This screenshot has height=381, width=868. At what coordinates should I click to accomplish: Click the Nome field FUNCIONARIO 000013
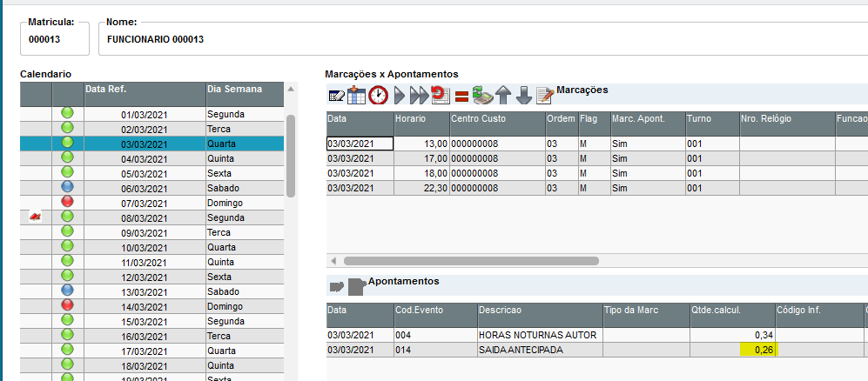[x=482, y=39]
